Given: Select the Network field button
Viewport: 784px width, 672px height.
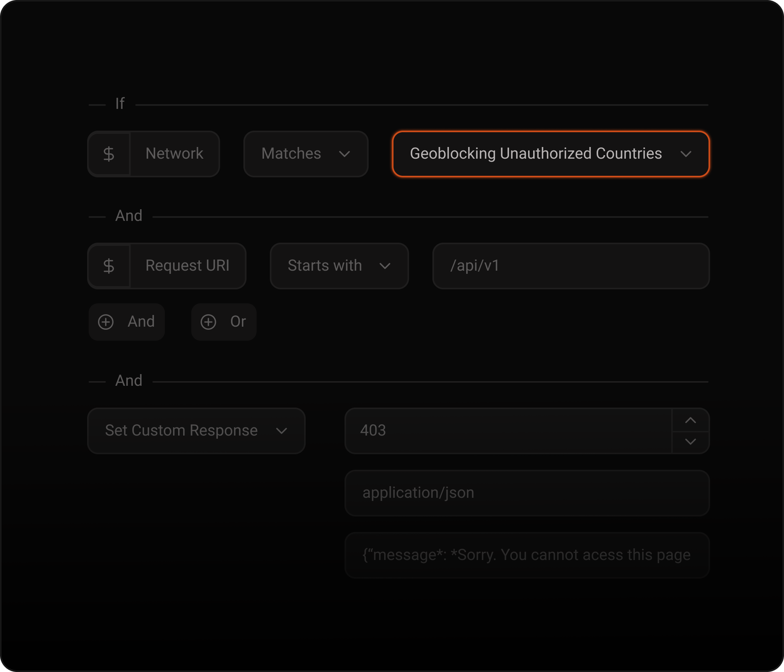Looking at the screenshot, I should (174, 154).
